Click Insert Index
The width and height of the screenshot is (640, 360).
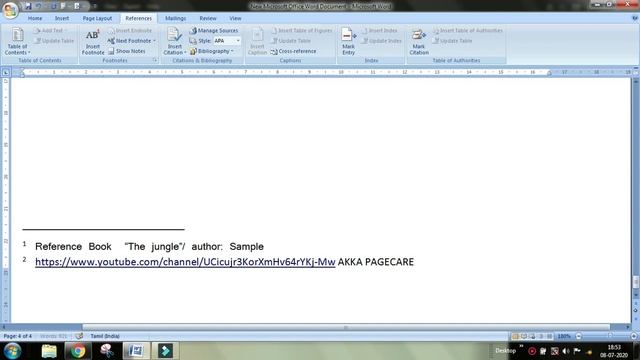click(x=380, y=31)
